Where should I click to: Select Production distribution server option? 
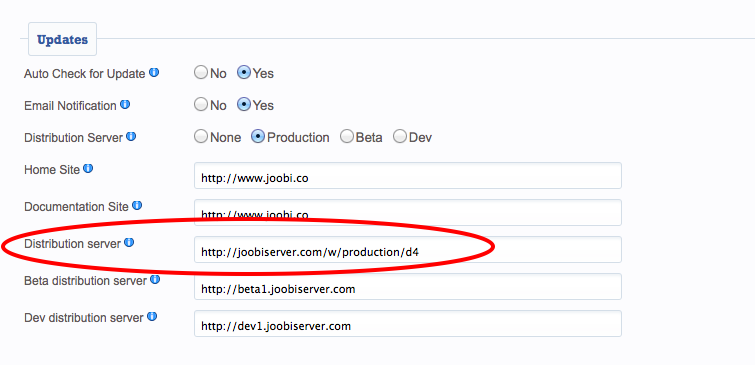[258, 137]
